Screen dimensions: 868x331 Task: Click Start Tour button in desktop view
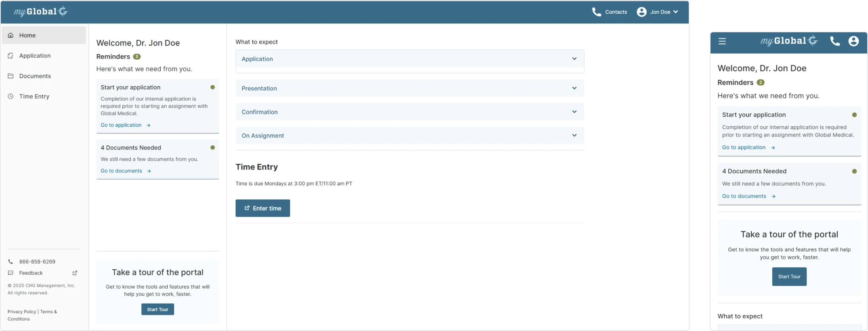157,310
